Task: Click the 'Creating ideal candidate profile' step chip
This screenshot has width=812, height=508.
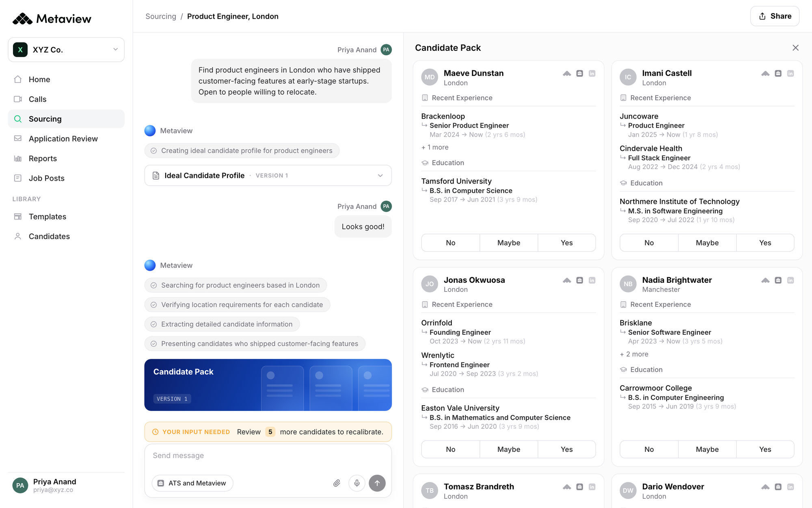Action: click(242, 151)
